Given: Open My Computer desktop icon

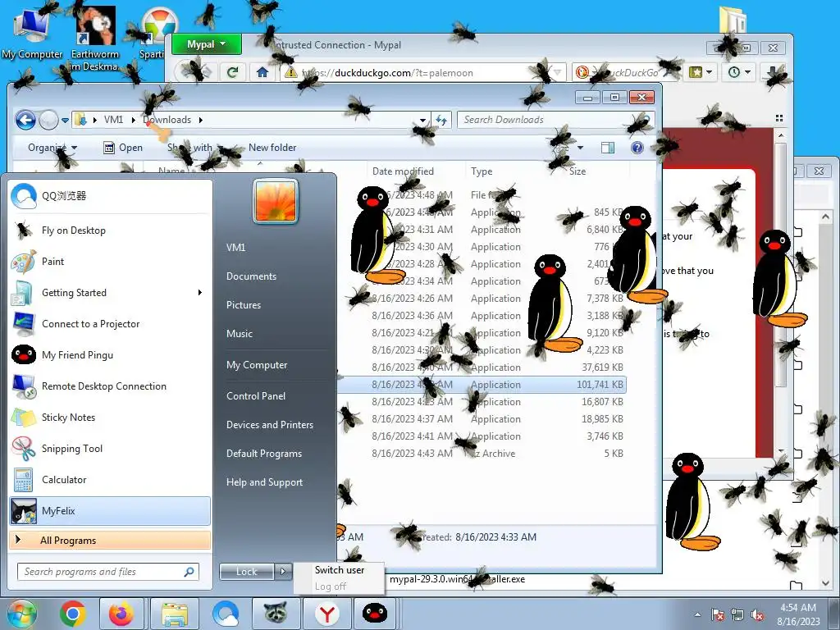Looking at the screenshot, I should [x=32, y=34].
